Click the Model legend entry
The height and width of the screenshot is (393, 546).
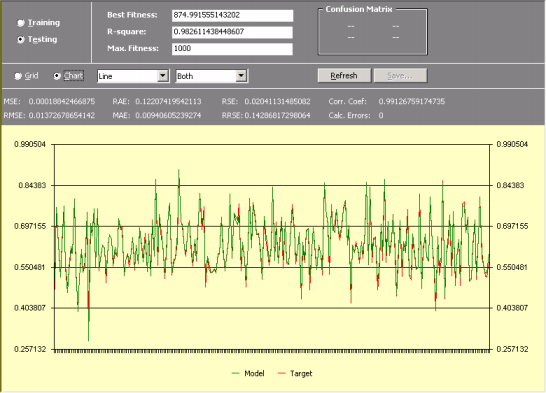248,374
